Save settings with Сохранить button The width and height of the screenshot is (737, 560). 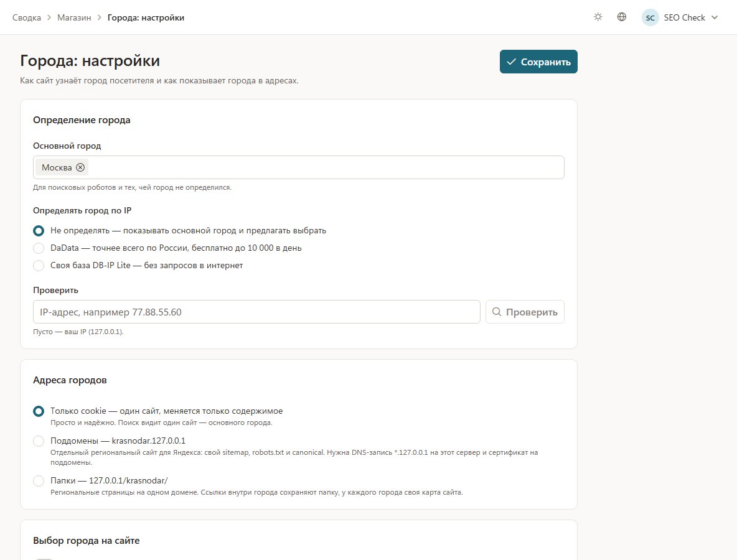[x=538, y=62]
